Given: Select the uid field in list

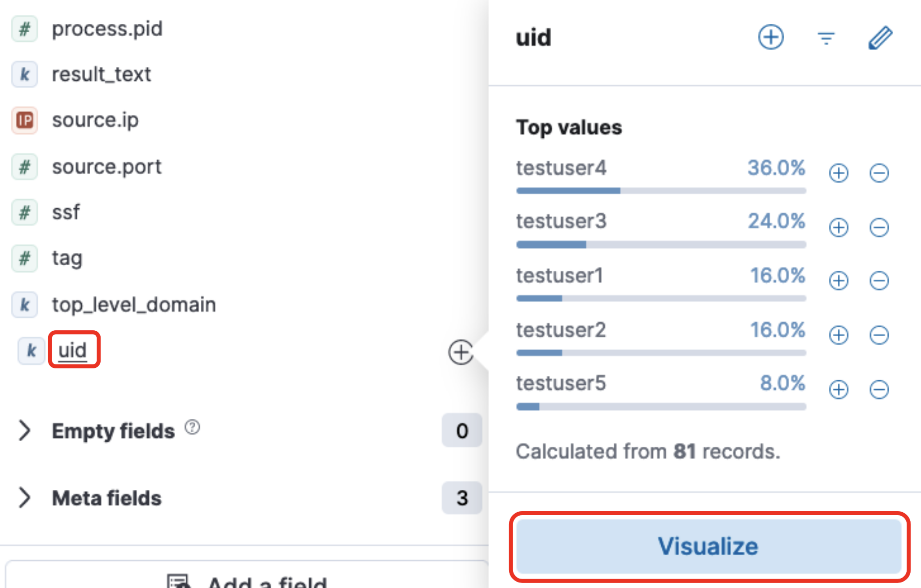Looking at the screenshot, I should 73,350.
